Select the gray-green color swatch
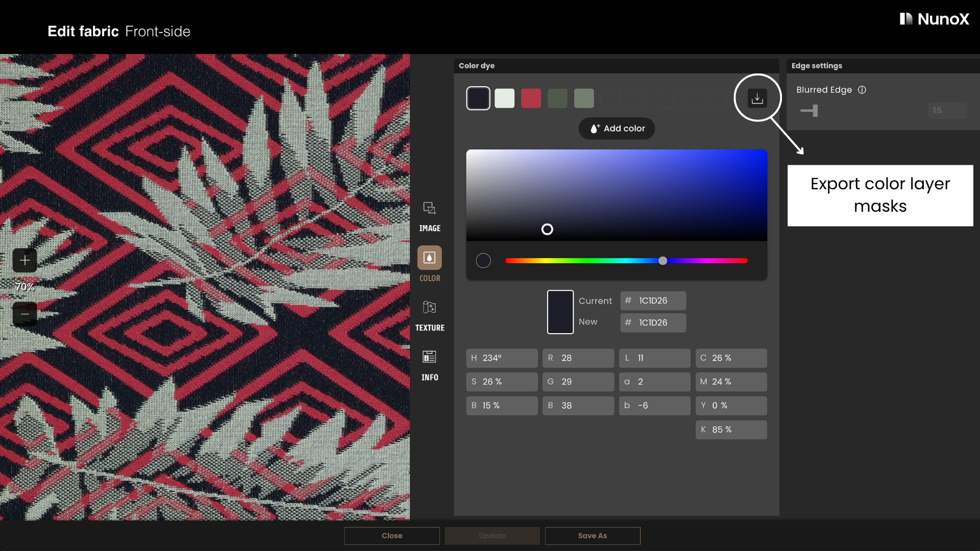 pos(584,98)
